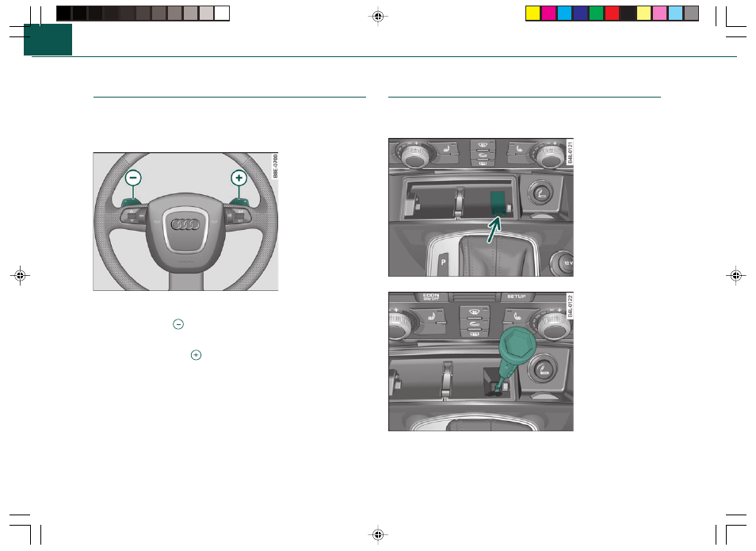Viewport: 756px width, 551px height.
Task: Click the image code text B4L-0121
Action: [570, 152]
